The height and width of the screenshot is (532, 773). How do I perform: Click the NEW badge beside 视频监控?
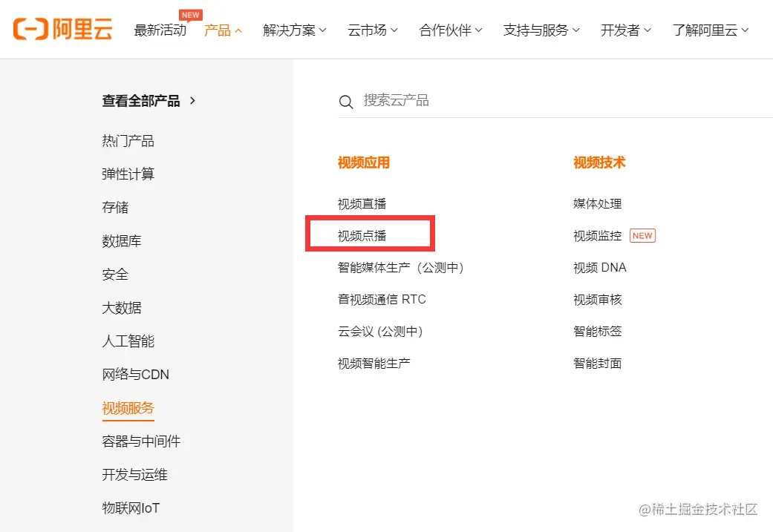(x=642, y=236)
